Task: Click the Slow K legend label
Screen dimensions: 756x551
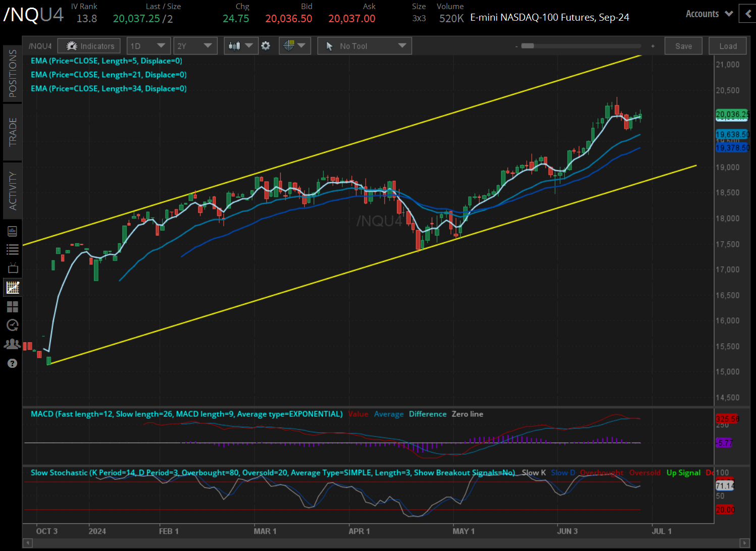Action: point(534,473)
